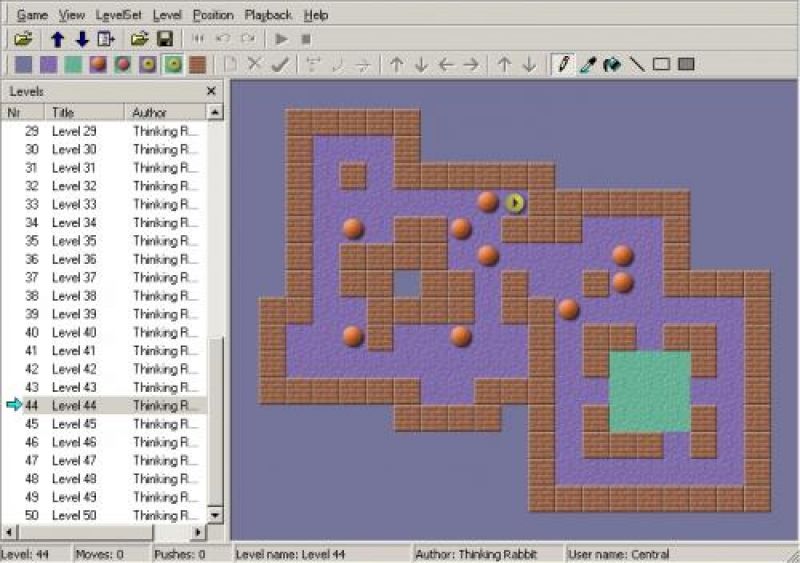Select Level 43 in the list
The height and width of the screenshot is (563, 800).
coord(104,387)
